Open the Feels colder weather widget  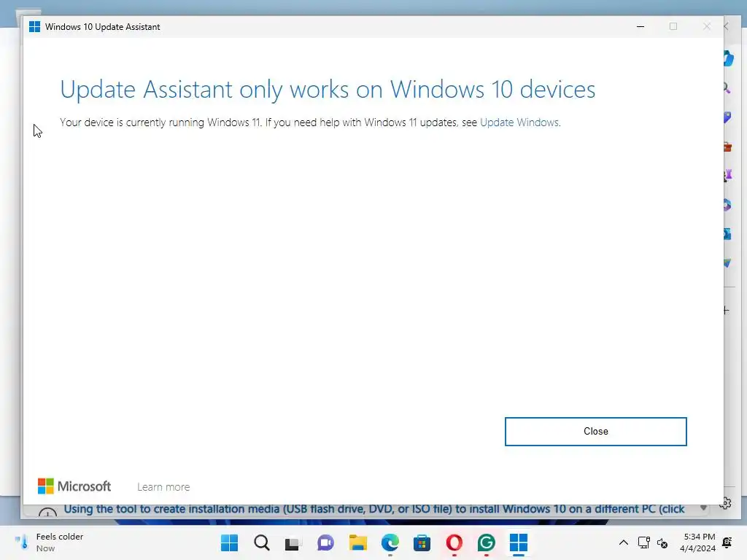click(x=49, y=542)
